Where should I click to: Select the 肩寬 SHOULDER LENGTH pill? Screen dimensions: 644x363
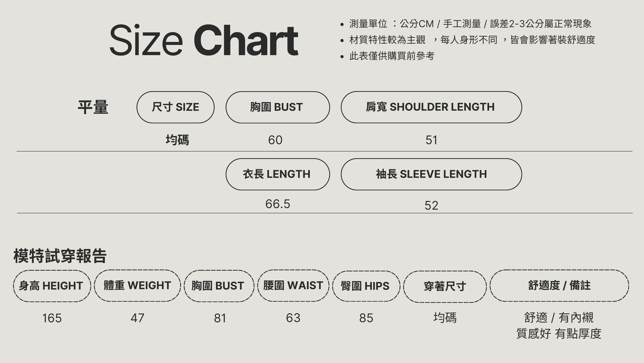click(x=431, y=107)
